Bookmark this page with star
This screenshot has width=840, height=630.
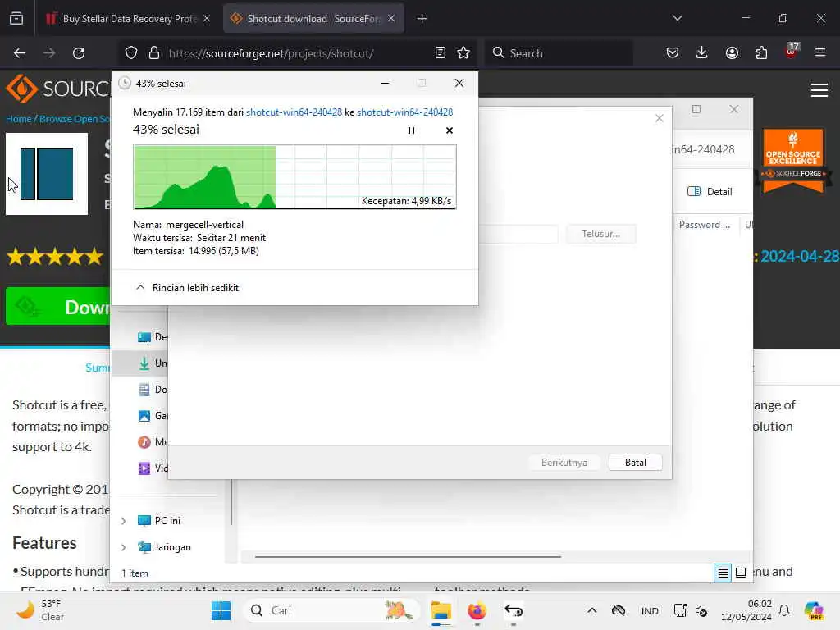coord(463,53)
